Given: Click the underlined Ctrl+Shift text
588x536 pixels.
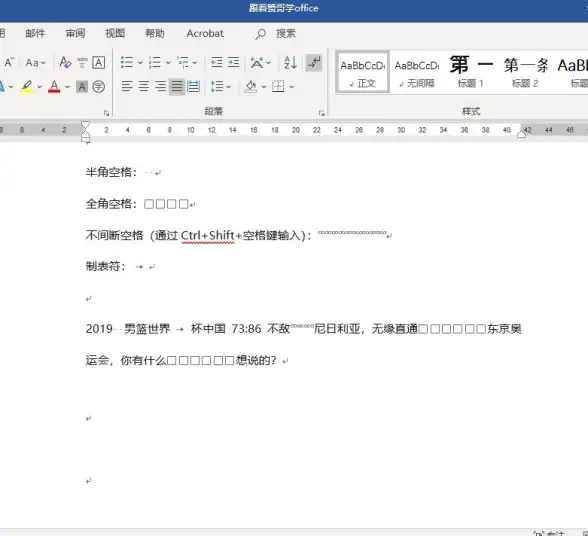Looking at the screenshot, I should pyautogui.click(x=208, y=236).
